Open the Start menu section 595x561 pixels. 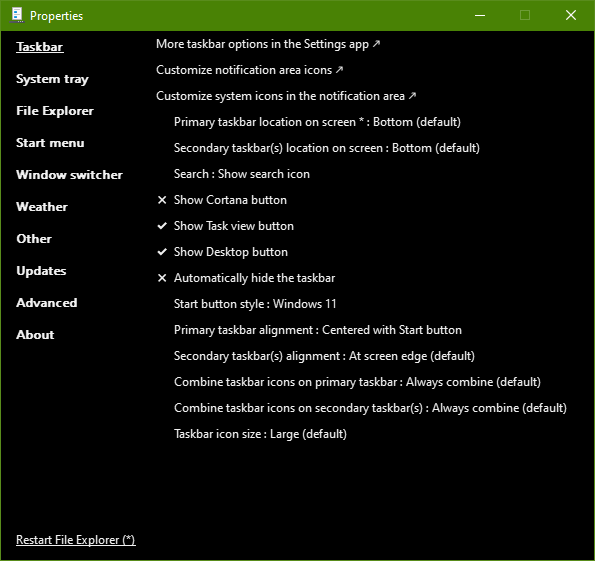pyautogui.click(x=50, y=143)
